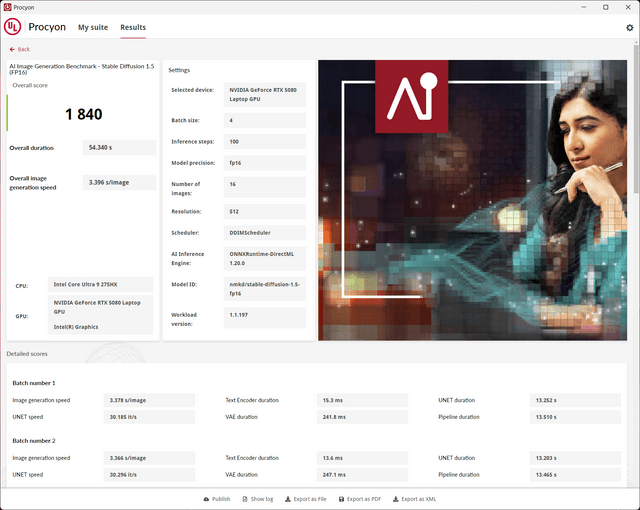
Task: Click batch 2 Text Encoder 13.6 ms
Action: point(362,458)
